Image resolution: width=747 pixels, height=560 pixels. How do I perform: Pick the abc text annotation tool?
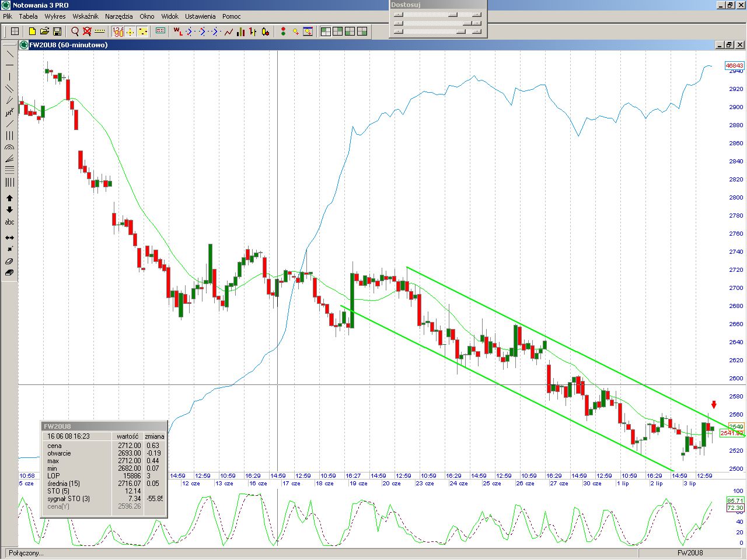click(x=9, y=222)
